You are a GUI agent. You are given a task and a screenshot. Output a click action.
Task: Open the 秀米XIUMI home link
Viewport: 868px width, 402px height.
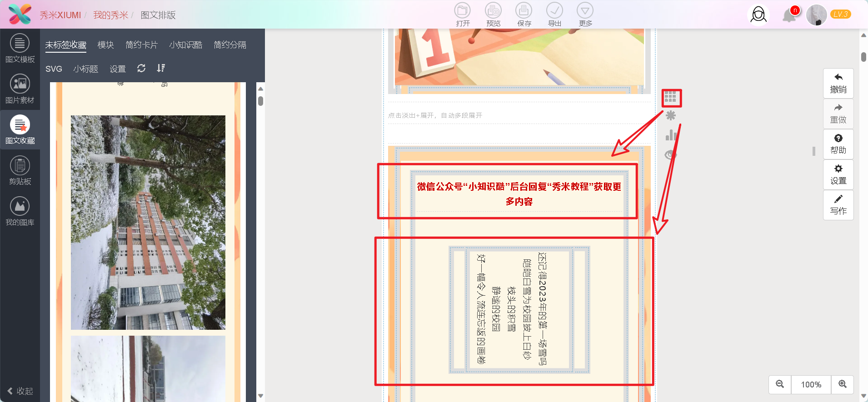(60, 15)
